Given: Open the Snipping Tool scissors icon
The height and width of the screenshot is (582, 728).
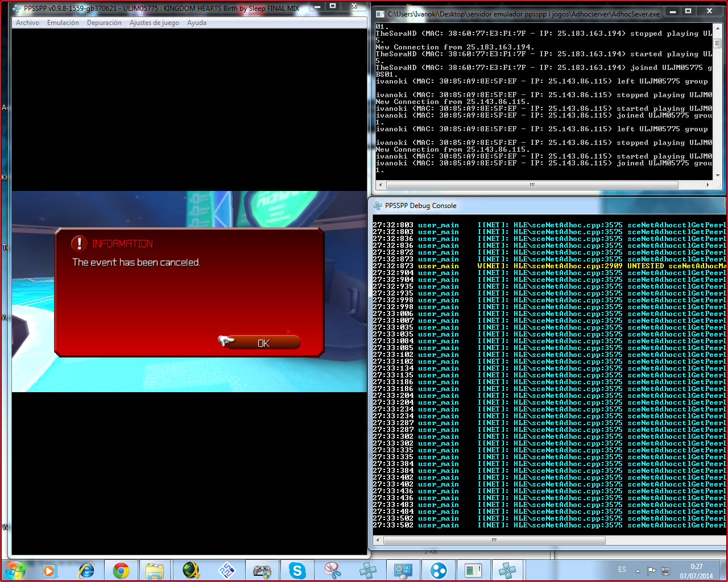Looking at the screenshot, I should point(332,570).
